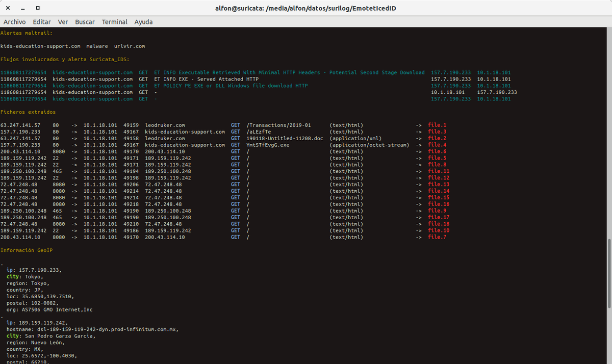This screenshot has width=612, height=364.
Task: Click 'file.4' in extracted files
Action: pyautogui.click(x=437, y=145)
